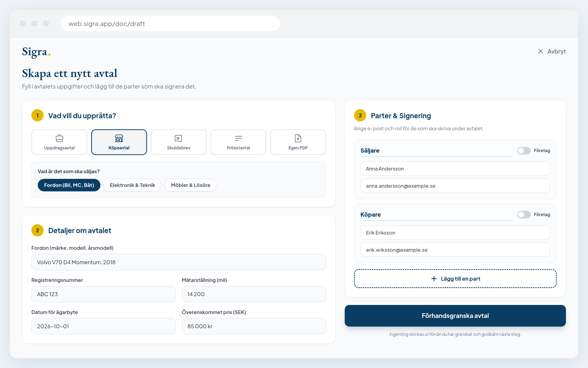The width and height of the screenshot is (588, 368).
Task: Edit buyer name Erik Eriksson
Action: [x=455, y=233]
